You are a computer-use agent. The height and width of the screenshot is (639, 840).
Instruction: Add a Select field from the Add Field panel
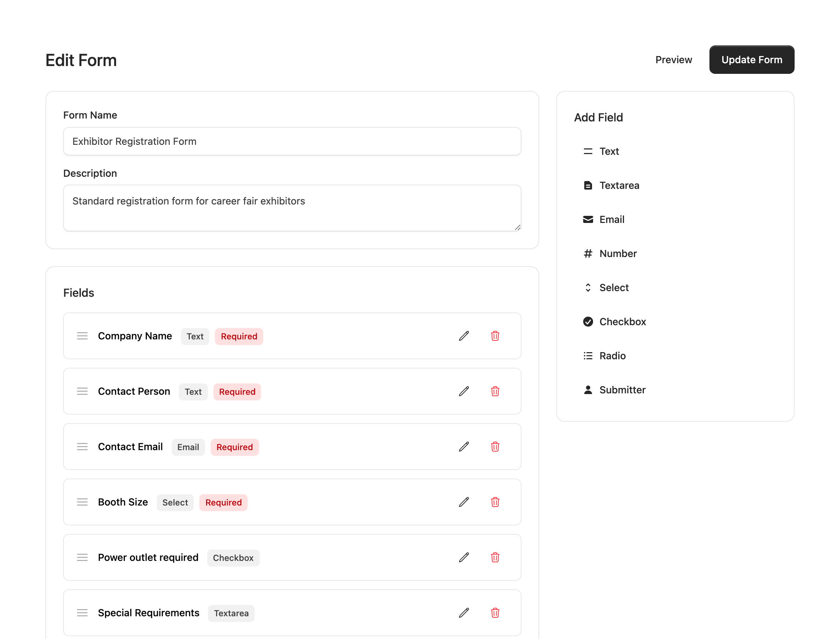pyautogui.click(x=614, y=288)
